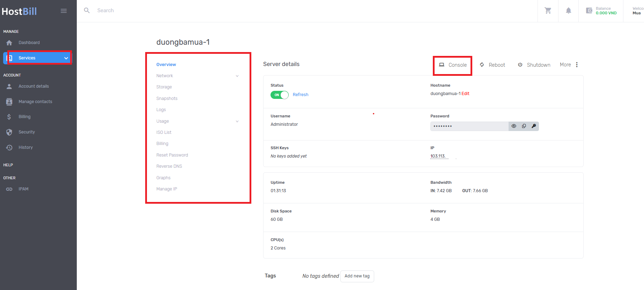The height and width of the screenshot is (290, 644).
Task: Click the wallet balance icon
Action: click(x=589, y=10)
